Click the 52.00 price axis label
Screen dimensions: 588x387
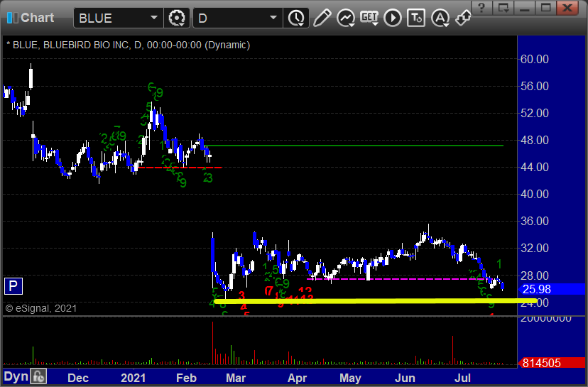click(534, 113)
